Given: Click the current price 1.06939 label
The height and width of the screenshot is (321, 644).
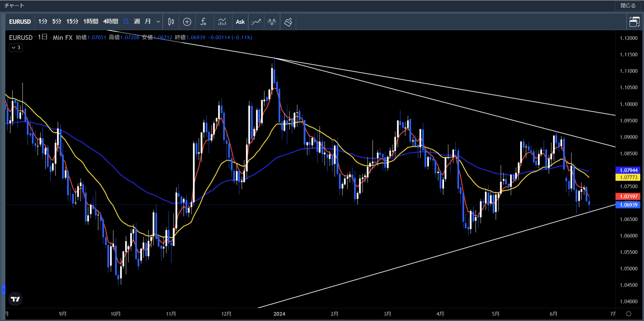Looking at the screenshot, I should [x=628, y=205].
